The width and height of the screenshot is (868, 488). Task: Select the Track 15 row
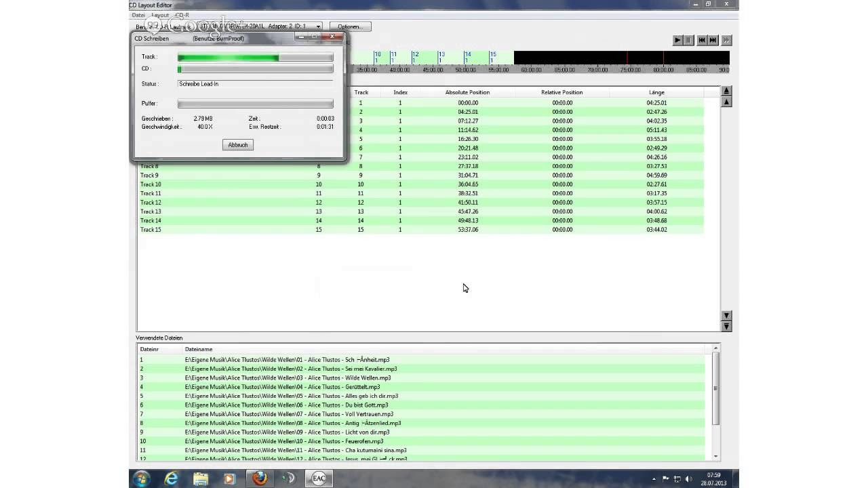(x=420, y=230)
